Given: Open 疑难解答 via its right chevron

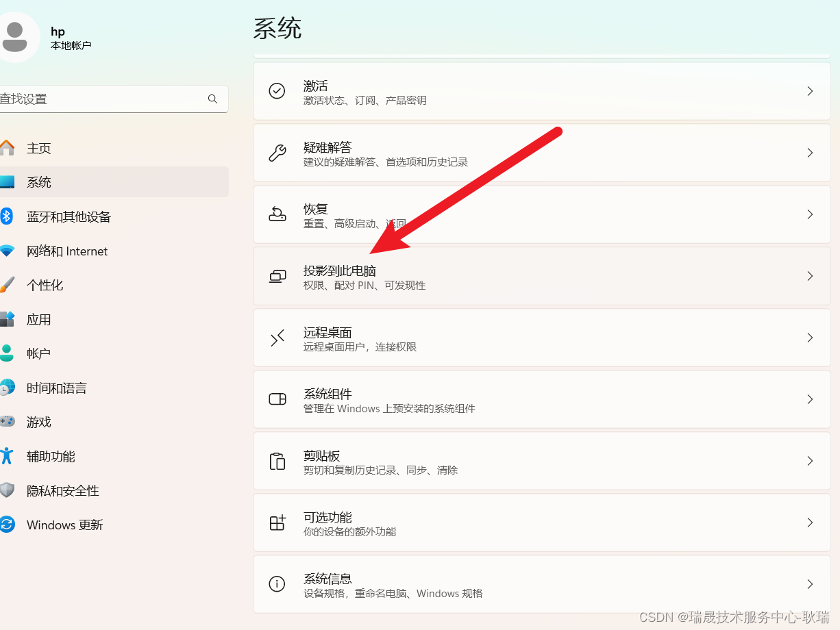Looking at the screenshot, I should (x=810, y=153).
